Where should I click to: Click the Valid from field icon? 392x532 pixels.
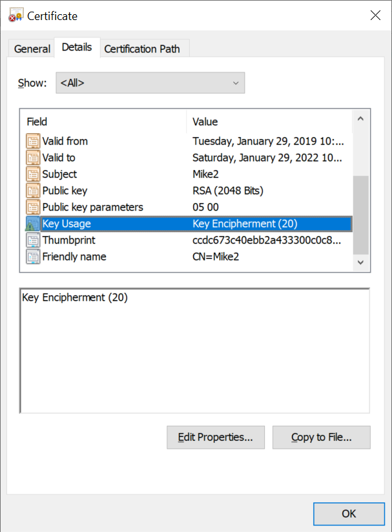pyautogui.click(x=33, y=141)
